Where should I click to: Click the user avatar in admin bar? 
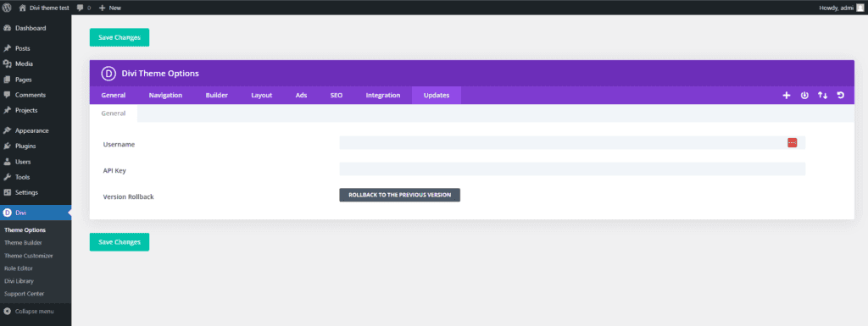coord(860,8)
